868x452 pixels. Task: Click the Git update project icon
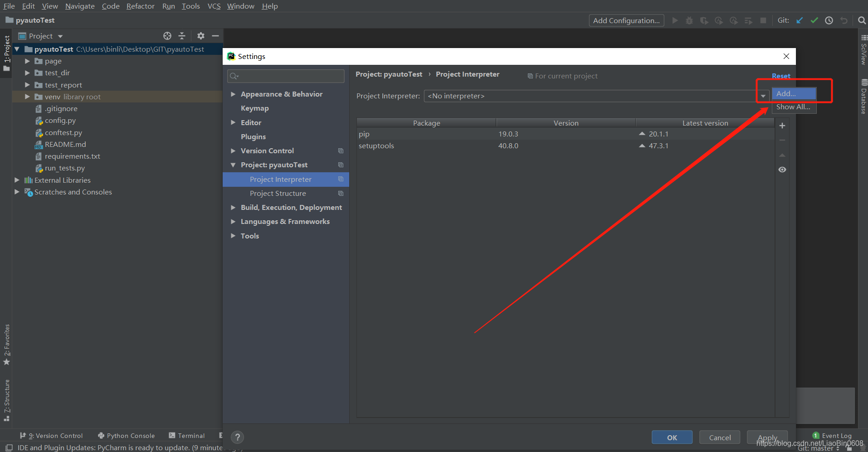click(x=800, y=20)
